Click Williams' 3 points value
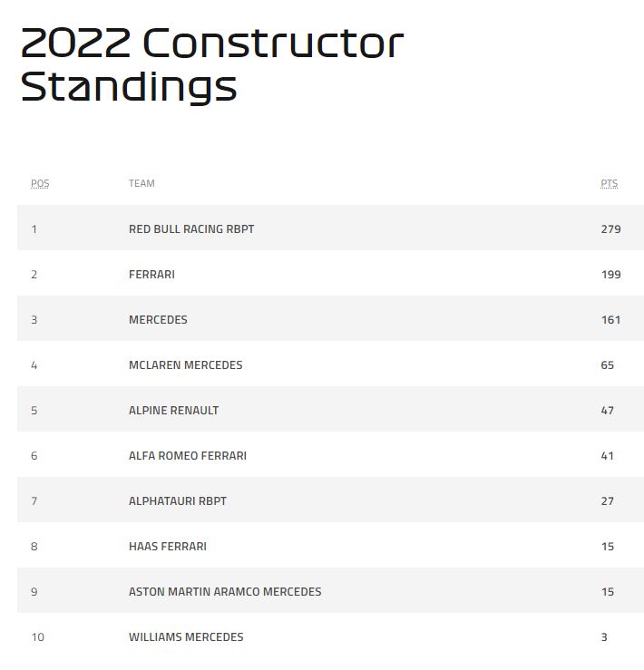This screenshot has height=670, width=644. point(604,637)
